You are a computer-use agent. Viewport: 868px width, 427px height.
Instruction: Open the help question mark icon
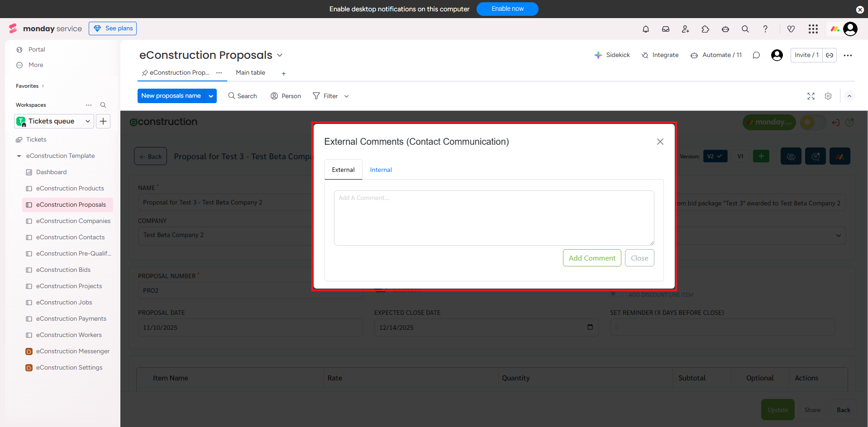pos(765,29)
